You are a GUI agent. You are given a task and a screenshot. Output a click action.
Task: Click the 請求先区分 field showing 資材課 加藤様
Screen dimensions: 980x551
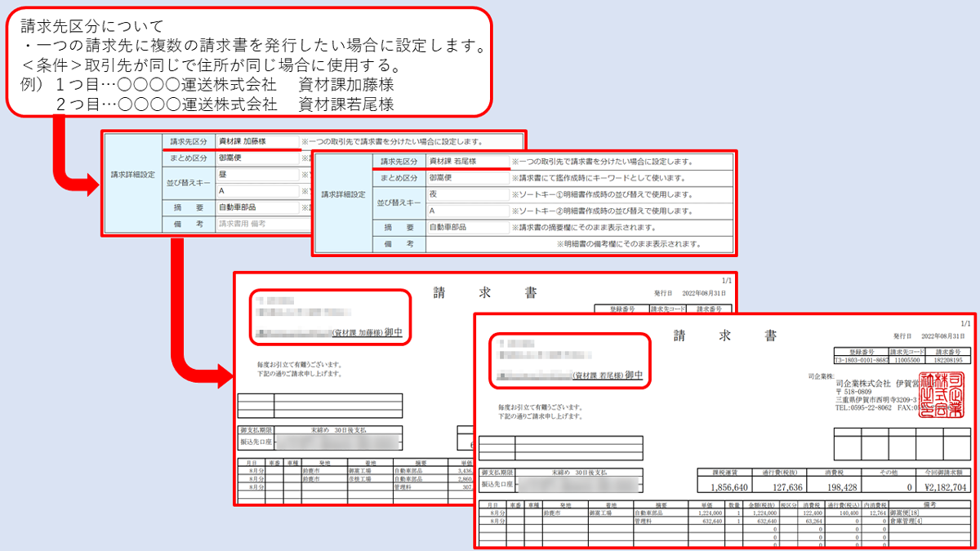pos(256,140)
